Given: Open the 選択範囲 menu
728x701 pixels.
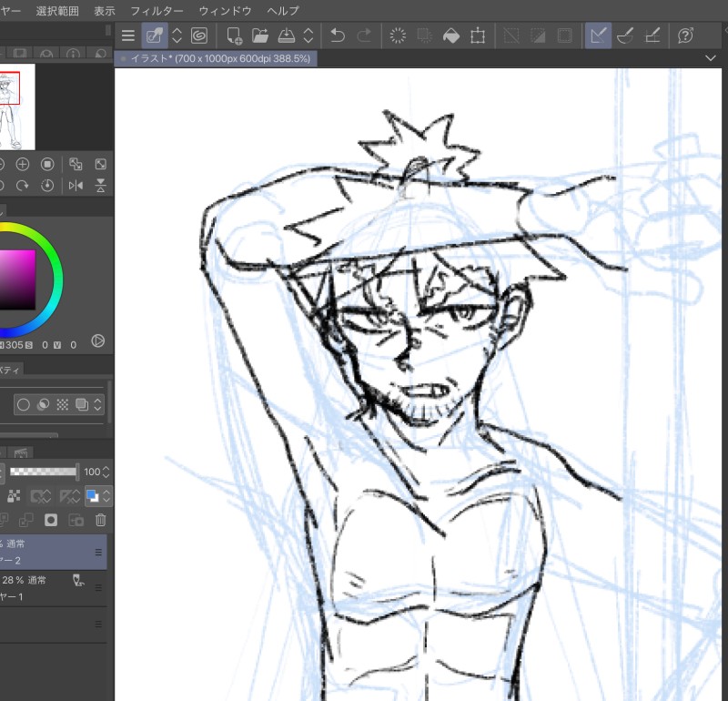Looking at the screenshot, I should coord(57,10).
